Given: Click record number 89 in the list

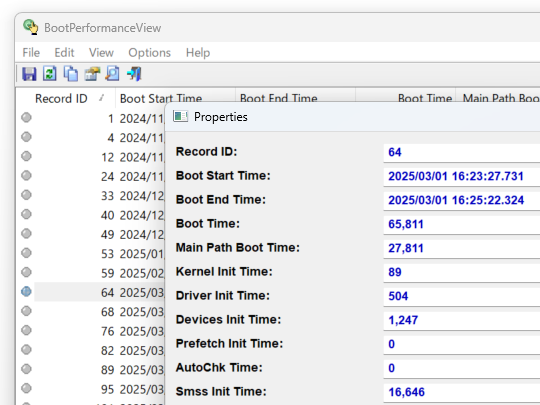Looking at the screenshot, I should pyautogui.click(x=108, y=370).
